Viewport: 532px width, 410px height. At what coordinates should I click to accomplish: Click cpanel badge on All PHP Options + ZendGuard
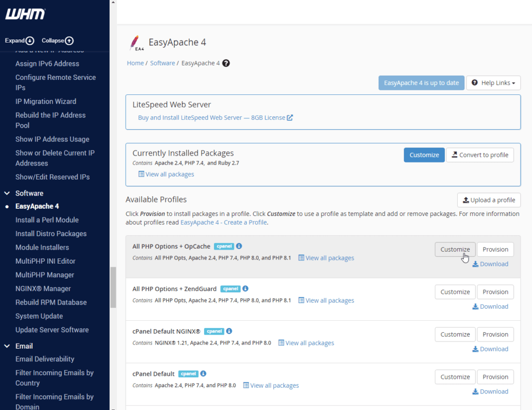click(x=230, y=289)
